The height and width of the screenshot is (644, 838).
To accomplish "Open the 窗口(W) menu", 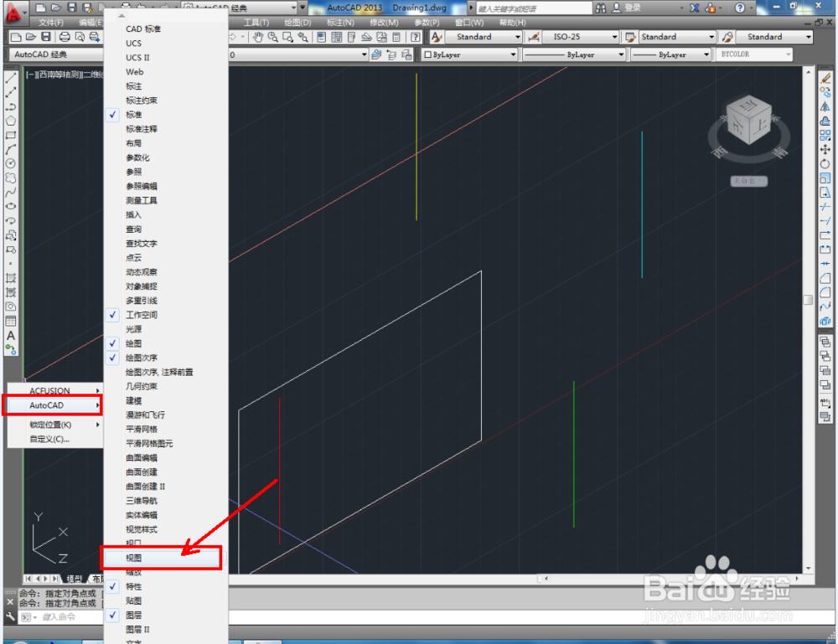I will pyautogui.click(x=469, y=23).
